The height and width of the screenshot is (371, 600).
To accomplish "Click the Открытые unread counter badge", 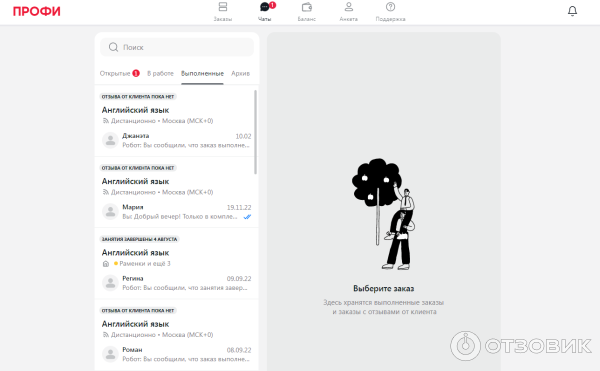I will (x=136, y=73).
